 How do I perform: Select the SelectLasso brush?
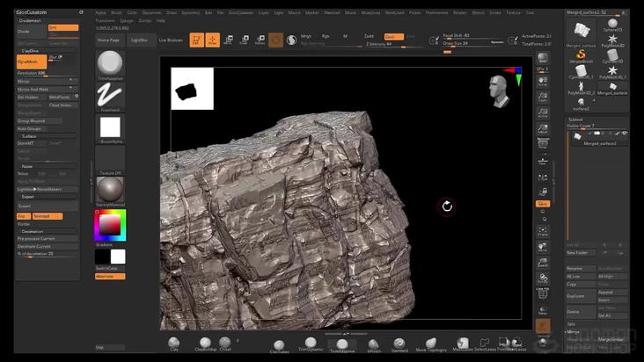point(485,344)
